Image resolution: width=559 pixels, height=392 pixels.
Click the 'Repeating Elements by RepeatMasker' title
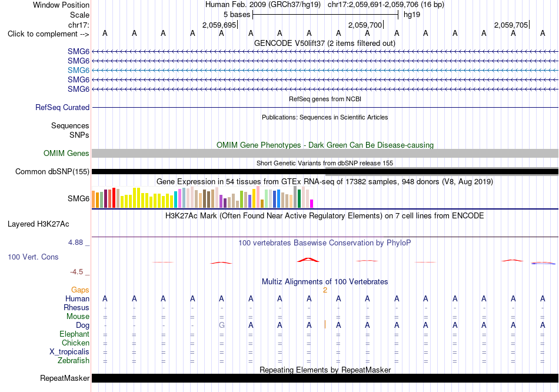pyautogui.click(x=325, y=370)
